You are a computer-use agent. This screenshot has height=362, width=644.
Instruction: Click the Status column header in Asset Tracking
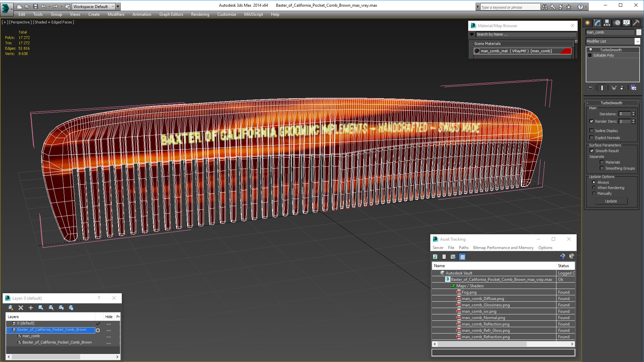coord(565,266)
